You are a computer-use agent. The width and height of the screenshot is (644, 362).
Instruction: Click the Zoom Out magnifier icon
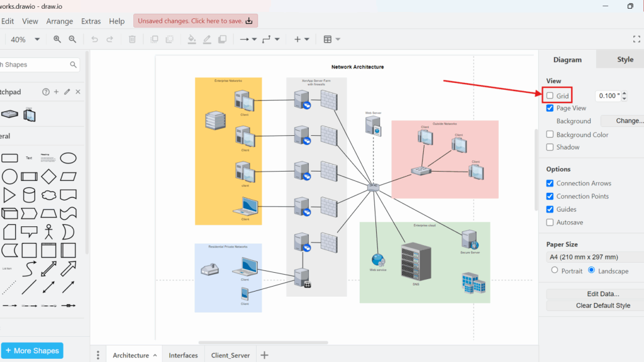point(72,39)
